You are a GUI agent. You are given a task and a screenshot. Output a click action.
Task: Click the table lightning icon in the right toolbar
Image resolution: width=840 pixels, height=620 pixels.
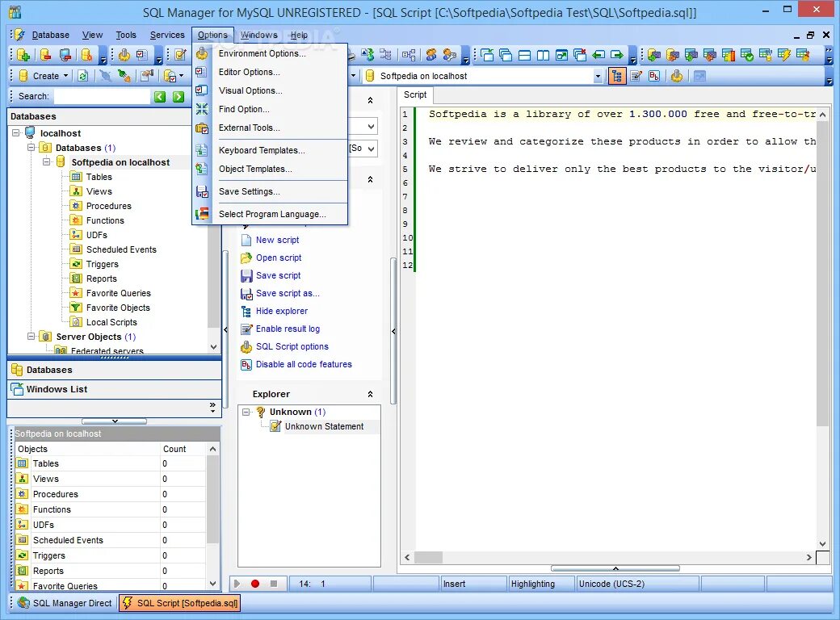click(x=783, y=55)
